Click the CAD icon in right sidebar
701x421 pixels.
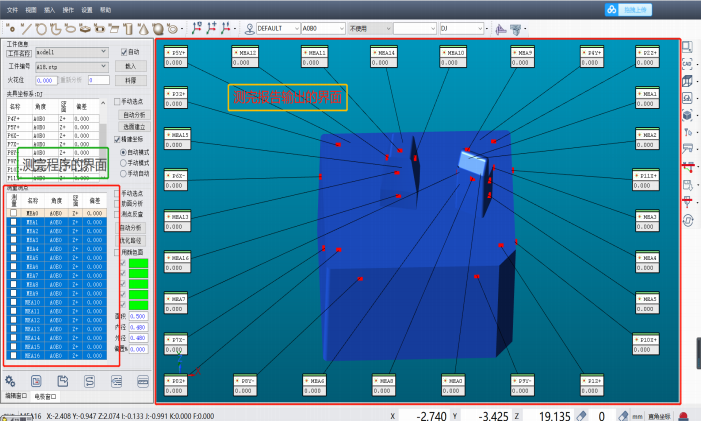[688, 63]
